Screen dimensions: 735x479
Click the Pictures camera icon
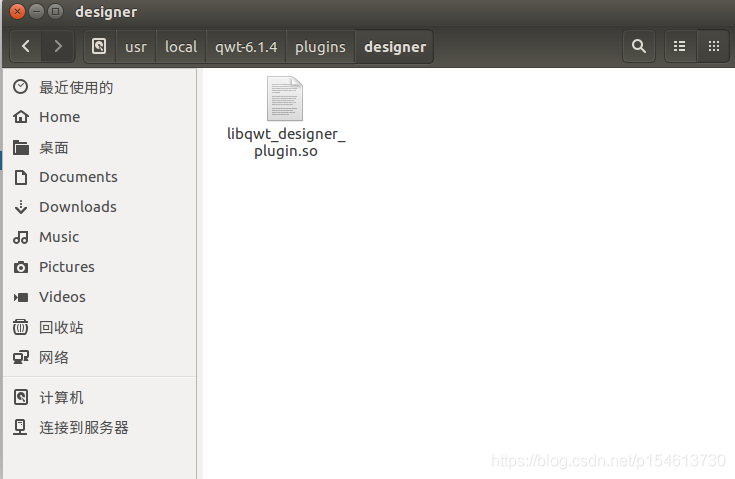click(x=21, y=267)
